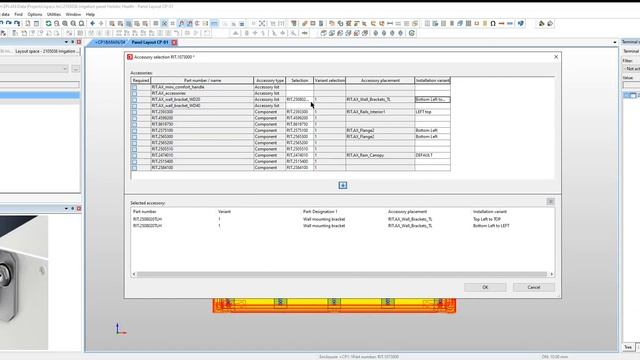This screenshot has width=640, height=360.
Task: Click the zoom magnifier icon right of refresh
Action: click(x=57, y=24)
